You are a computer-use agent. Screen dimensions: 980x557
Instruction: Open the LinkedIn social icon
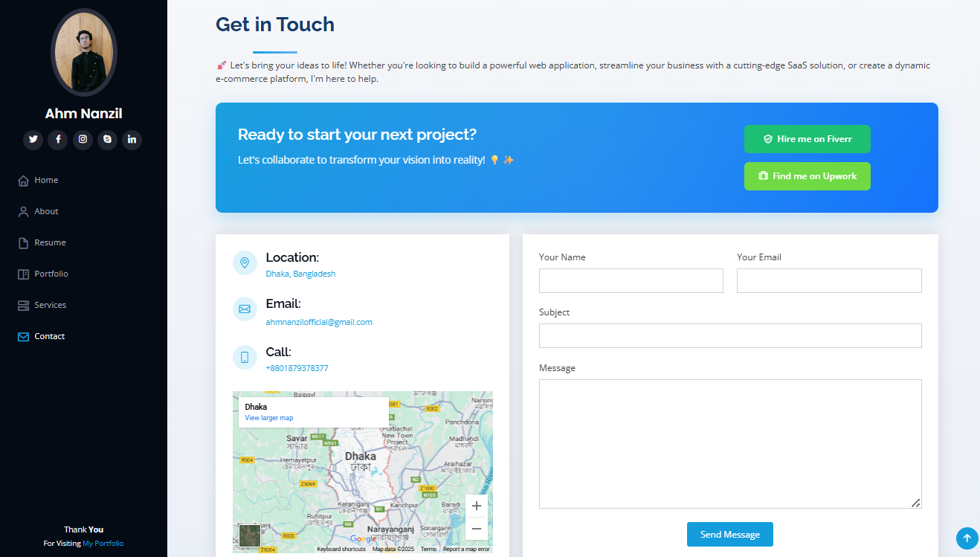132,139
